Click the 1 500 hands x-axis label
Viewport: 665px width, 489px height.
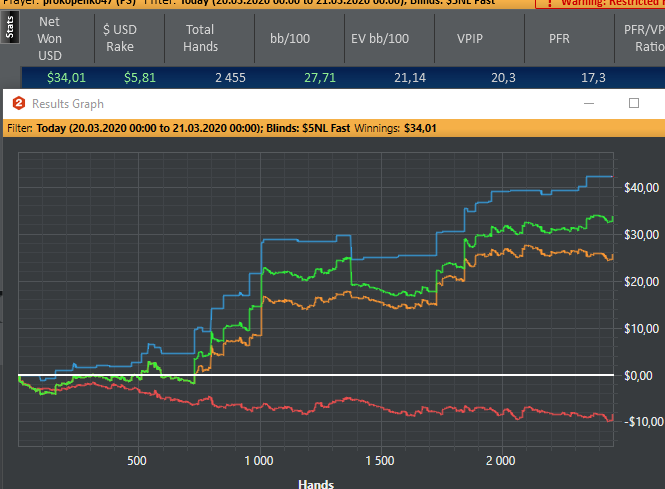380,461
